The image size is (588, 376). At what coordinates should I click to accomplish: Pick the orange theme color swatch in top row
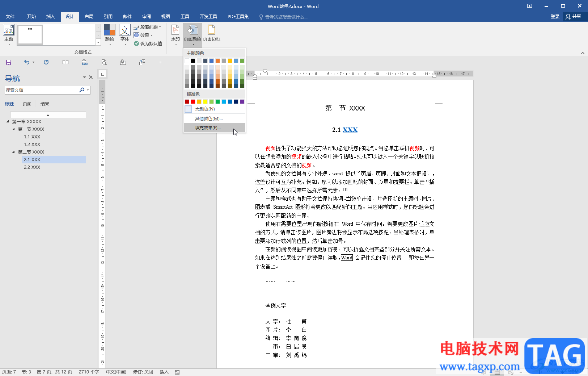click(x=217, y=60)
